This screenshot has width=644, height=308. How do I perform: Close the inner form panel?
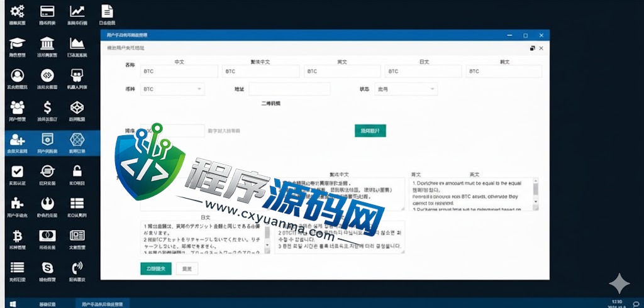point(541,48)
